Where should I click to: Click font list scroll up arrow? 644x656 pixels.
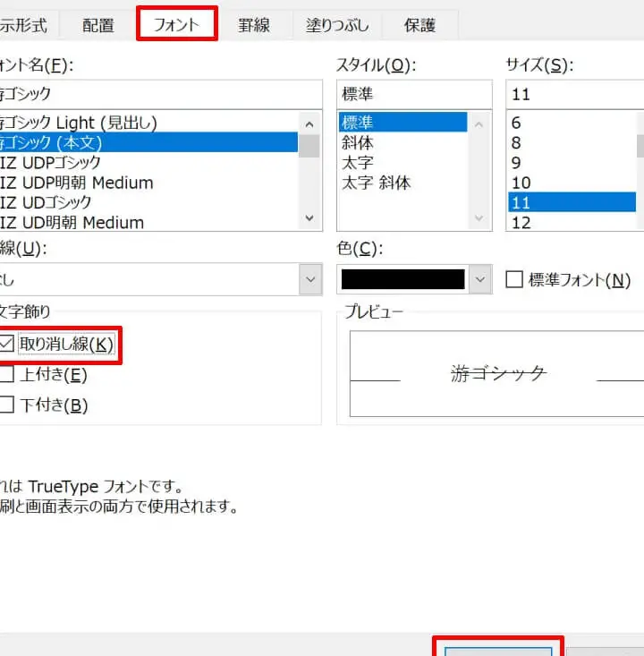(309, 124)
